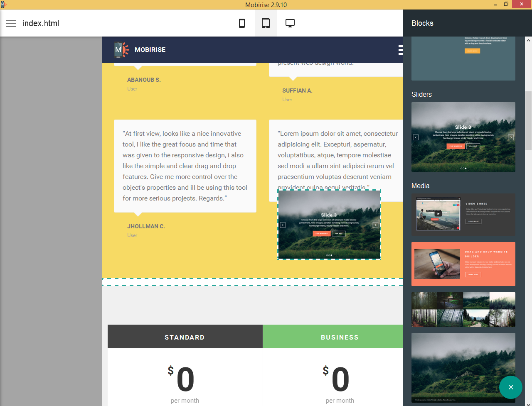Open the page navbar hamburger menu
Image resolution: width=532 pixels, height=406 pixels.
coord(401,50)
